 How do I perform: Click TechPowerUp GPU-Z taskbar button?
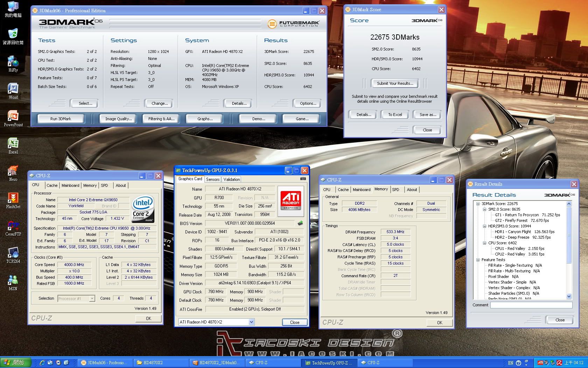329,363
